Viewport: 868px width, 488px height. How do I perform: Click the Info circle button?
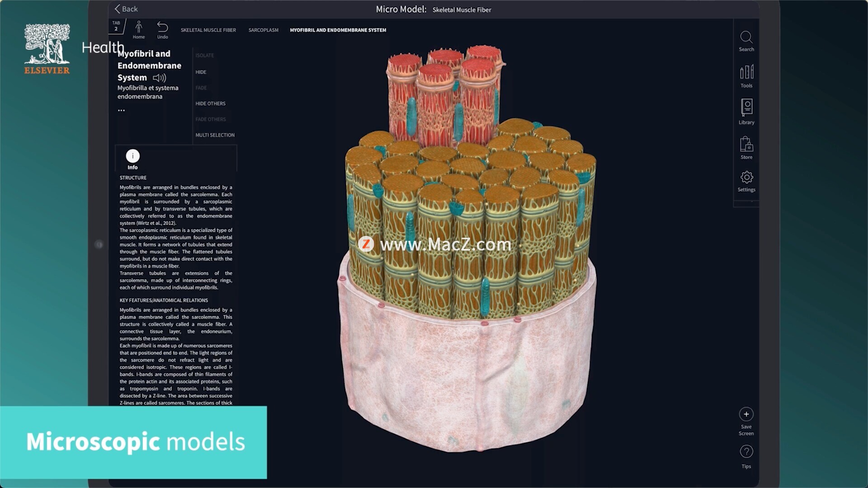pyautogui.click(x=132, y=156)
